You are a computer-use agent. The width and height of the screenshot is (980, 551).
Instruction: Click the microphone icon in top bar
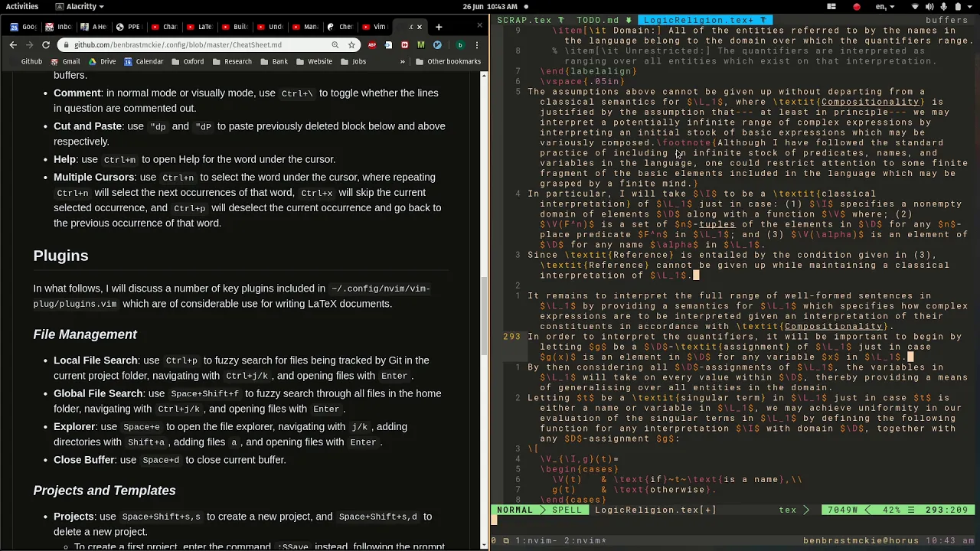(x=943, y=6)
